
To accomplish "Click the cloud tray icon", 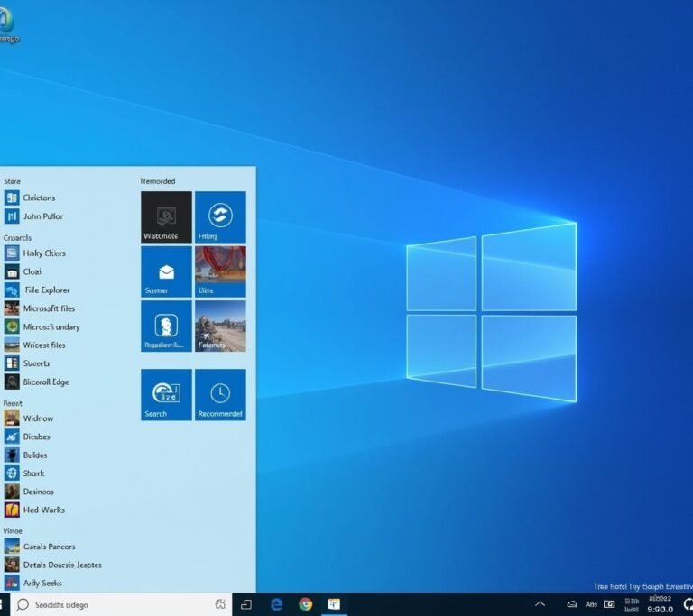I will [x=572, y=604].
